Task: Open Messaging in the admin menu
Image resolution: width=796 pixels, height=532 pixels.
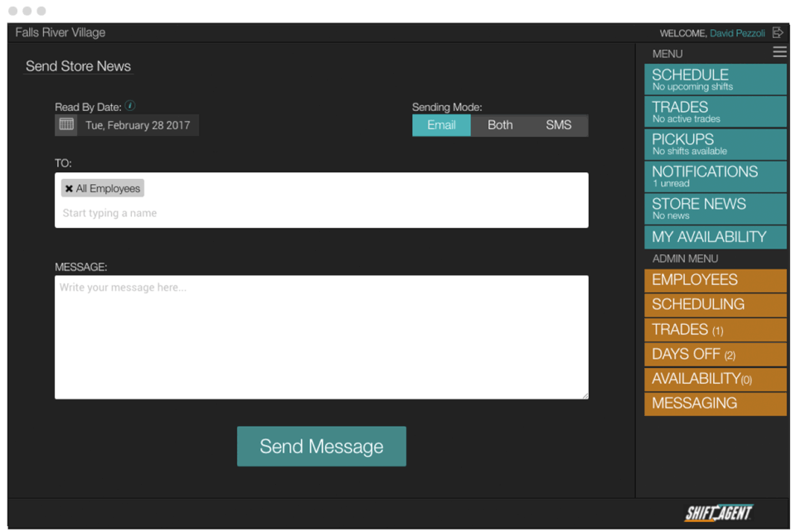Action: pyautogui.click(x=716, y=404)
